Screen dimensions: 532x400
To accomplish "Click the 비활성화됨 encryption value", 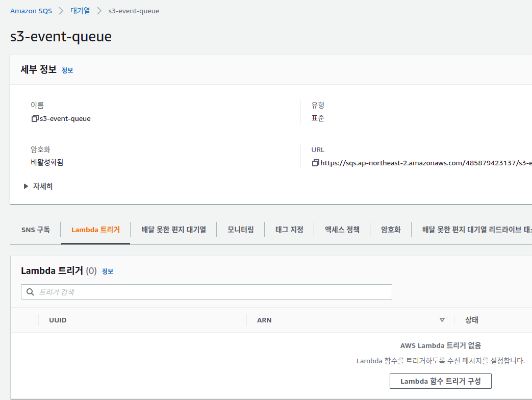I will point(47,162).
